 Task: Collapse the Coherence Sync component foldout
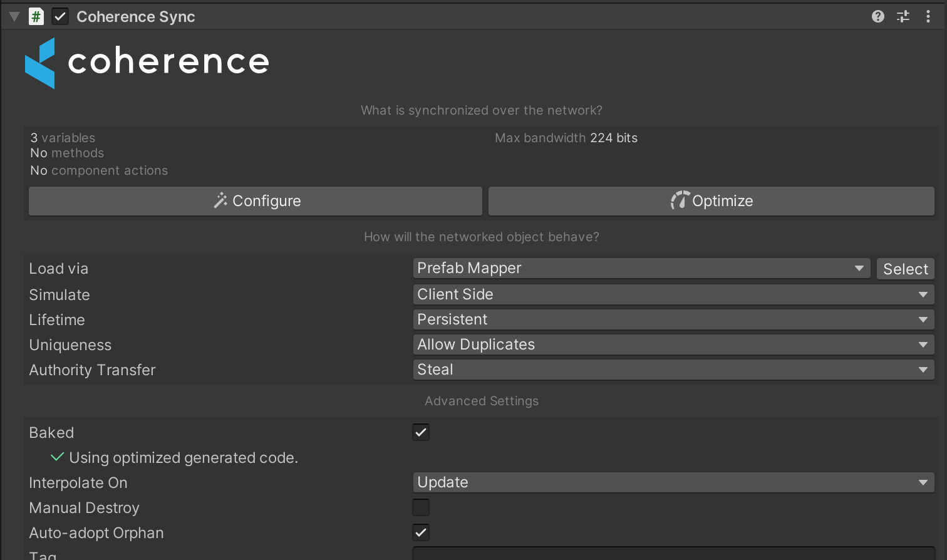click(x=14, y=16)
